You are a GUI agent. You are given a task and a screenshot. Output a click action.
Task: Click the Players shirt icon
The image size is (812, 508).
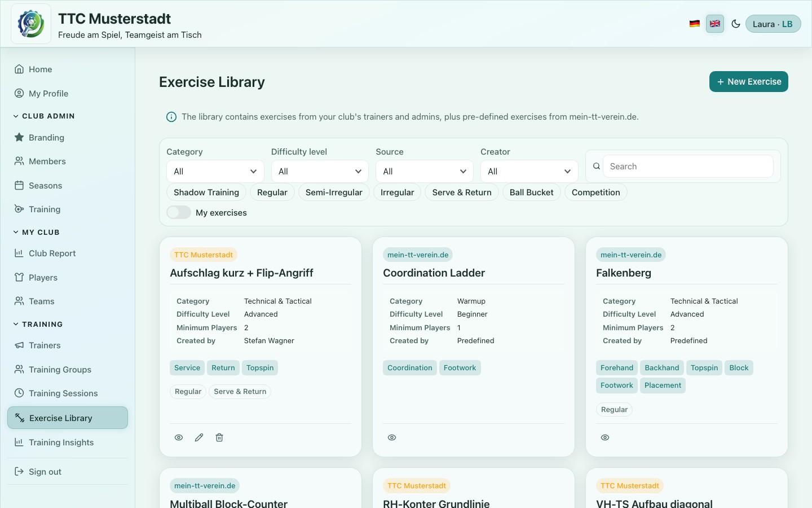click(x=19, y=277)
